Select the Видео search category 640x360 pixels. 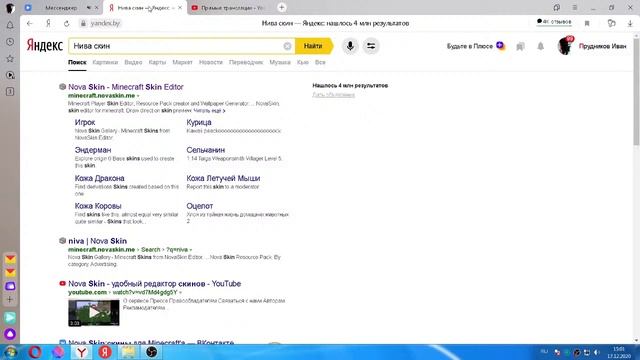pos(133,62)
